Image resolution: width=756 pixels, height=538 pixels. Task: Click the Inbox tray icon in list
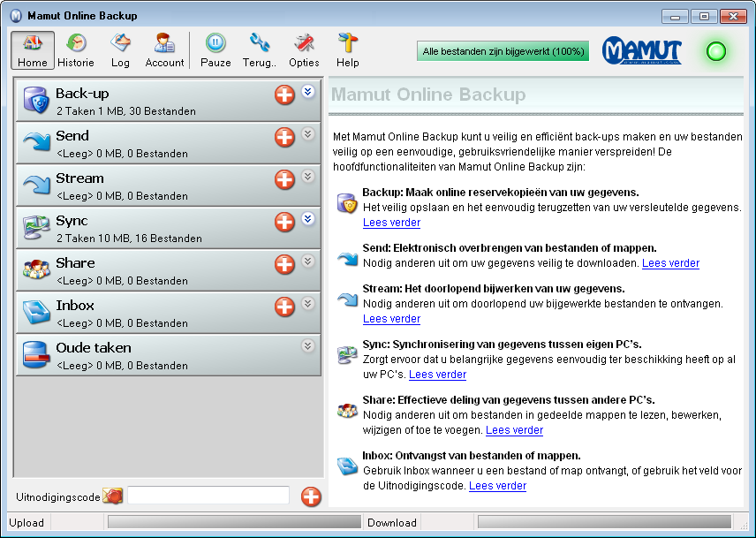36,313
